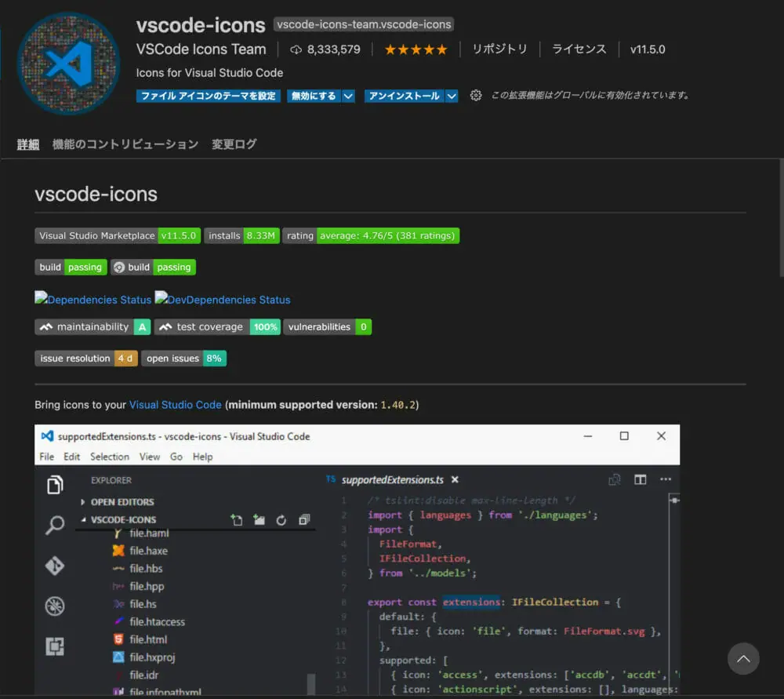Open the リポジトリ link
This screenshot has height=699, width=784.
click(x=499, y=49)
